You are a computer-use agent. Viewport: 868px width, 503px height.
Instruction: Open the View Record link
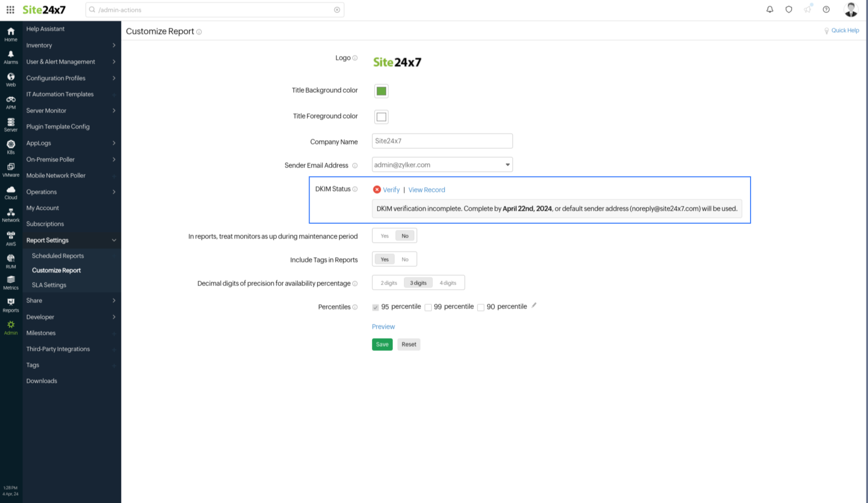[426, 189]
